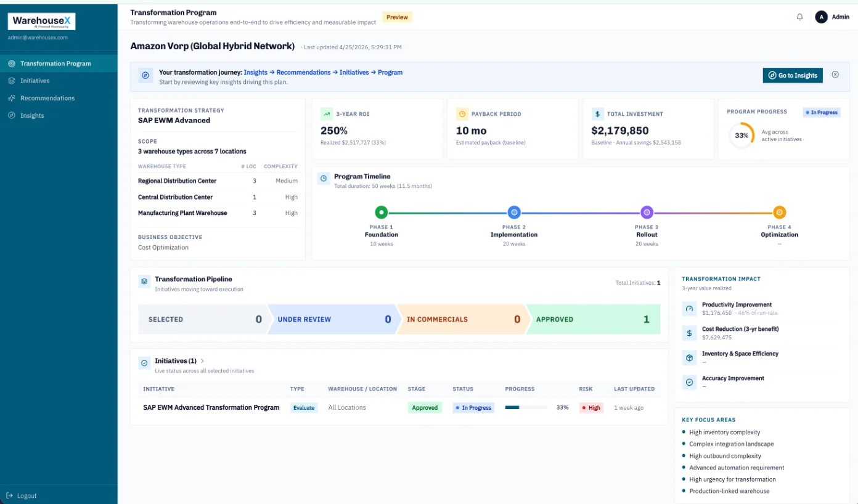858x504 pixels.
Task: Click the Inventory & Space Efficiency box icon
Action: (689, 357)
